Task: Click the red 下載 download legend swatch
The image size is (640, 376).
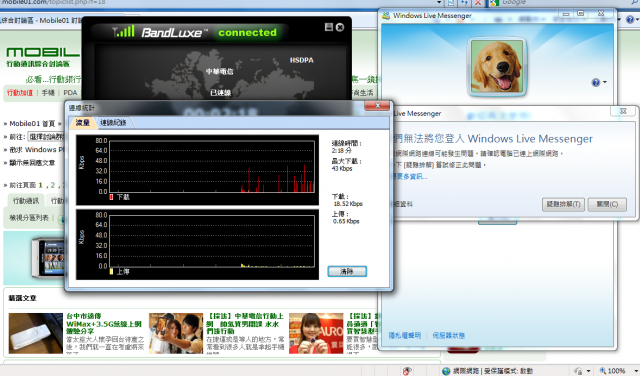Action: [x=111, y=197]
